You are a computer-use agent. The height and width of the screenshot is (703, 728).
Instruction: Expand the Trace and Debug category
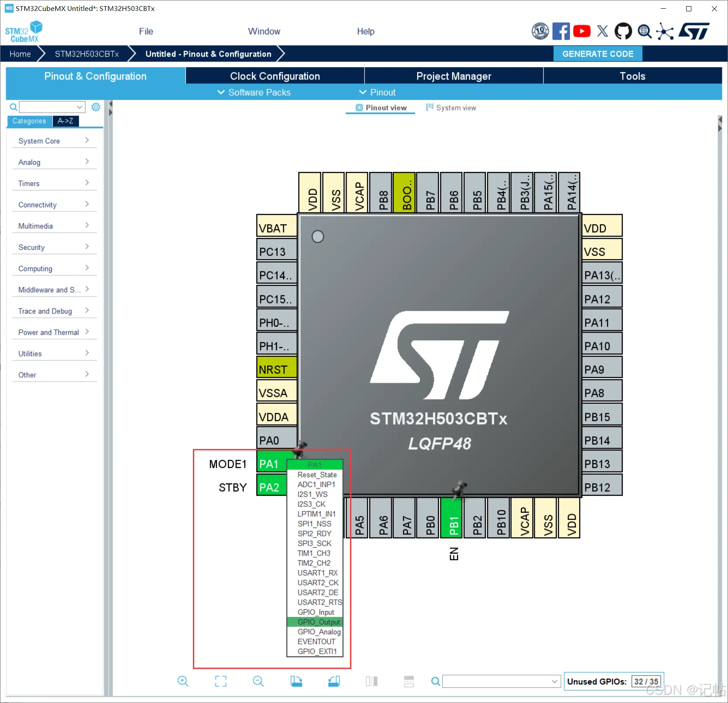click(x=54, y=311)
